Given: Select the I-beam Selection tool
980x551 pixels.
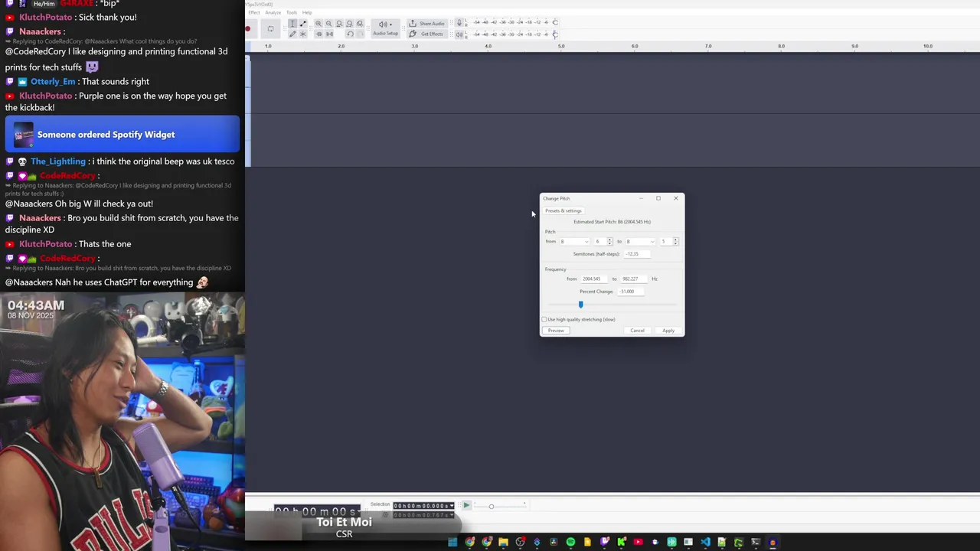Looking at the screenshot, I should click(292, 24).
